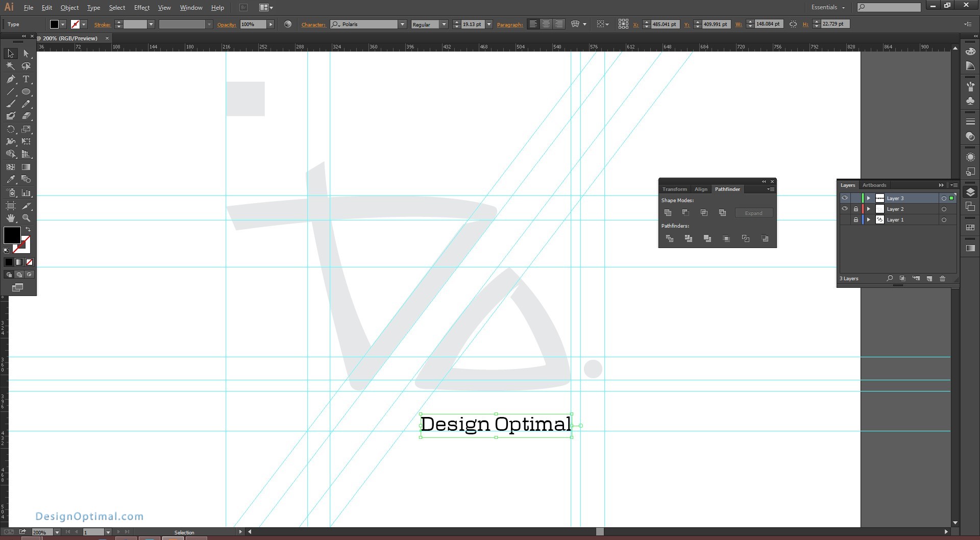Delete selection with Layers trash icon

942,279
